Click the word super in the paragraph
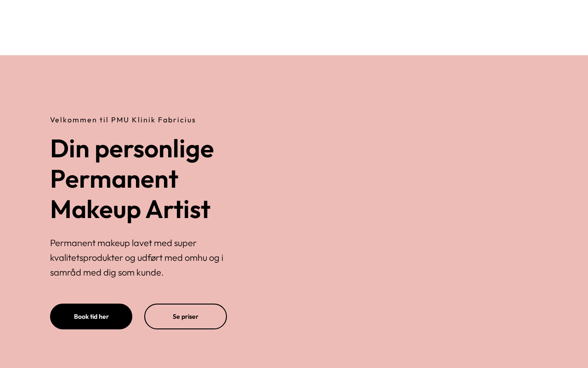Screen dimensions: 588x368 (185, 243)
